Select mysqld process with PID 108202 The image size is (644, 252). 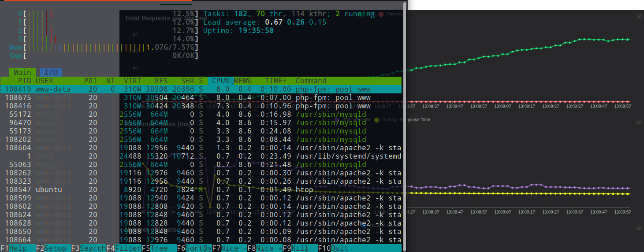[x=201, y=140]
